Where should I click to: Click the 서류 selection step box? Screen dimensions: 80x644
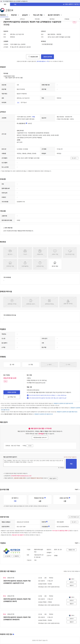coord(12,365)
